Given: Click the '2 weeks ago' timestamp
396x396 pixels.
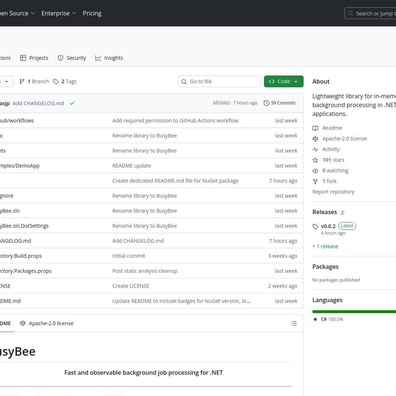Looking at the screenshot, I should pyautogui.click(x=283, y=286).
